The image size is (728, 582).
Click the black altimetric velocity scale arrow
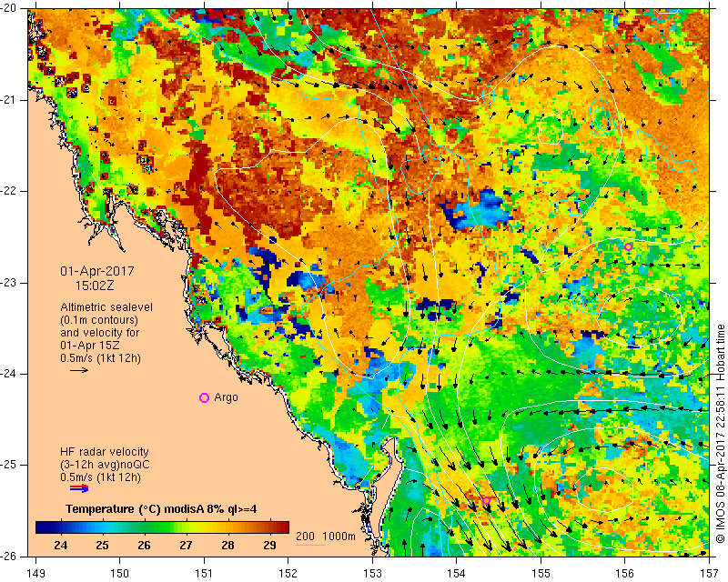tap(79, 370)
